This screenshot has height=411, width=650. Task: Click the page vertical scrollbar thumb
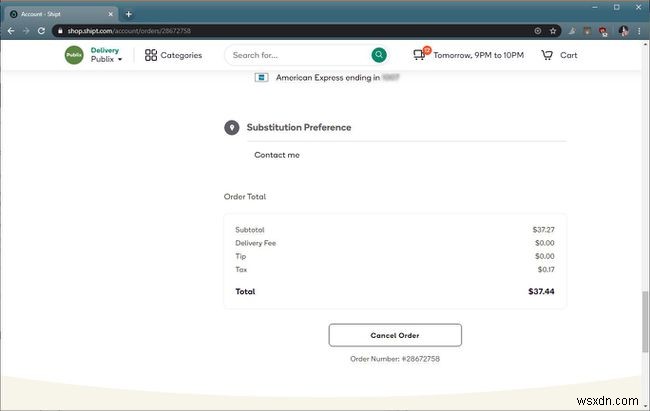[645, 322]
